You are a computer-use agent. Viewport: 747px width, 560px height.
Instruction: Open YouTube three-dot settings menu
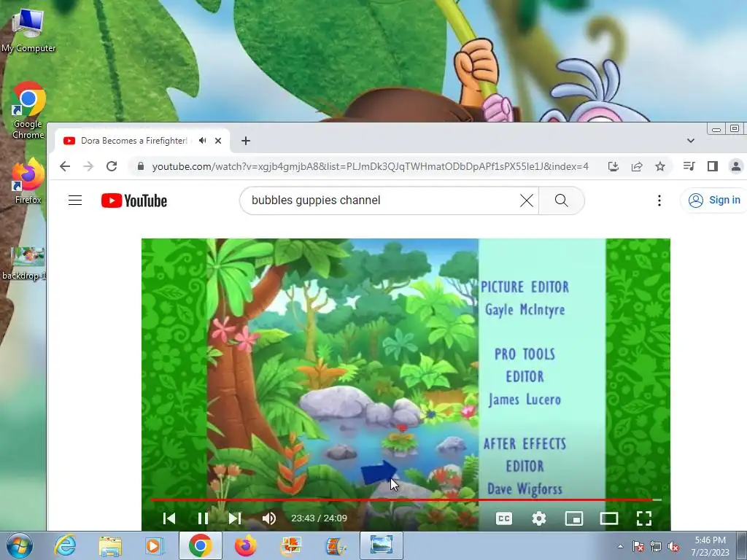click(x=659, y=201)
